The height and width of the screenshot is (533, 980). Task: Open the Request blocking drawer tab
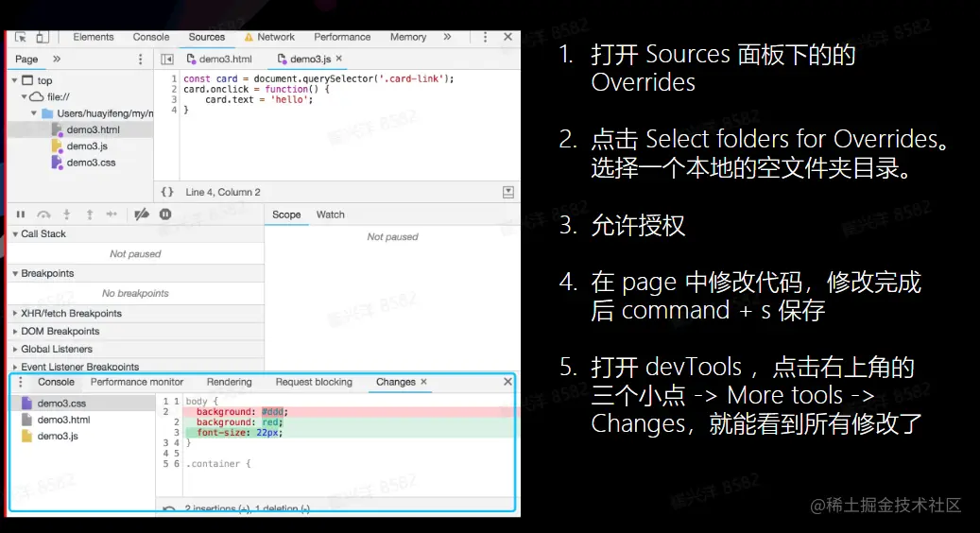pyautogui.click(x=314, y=382)
